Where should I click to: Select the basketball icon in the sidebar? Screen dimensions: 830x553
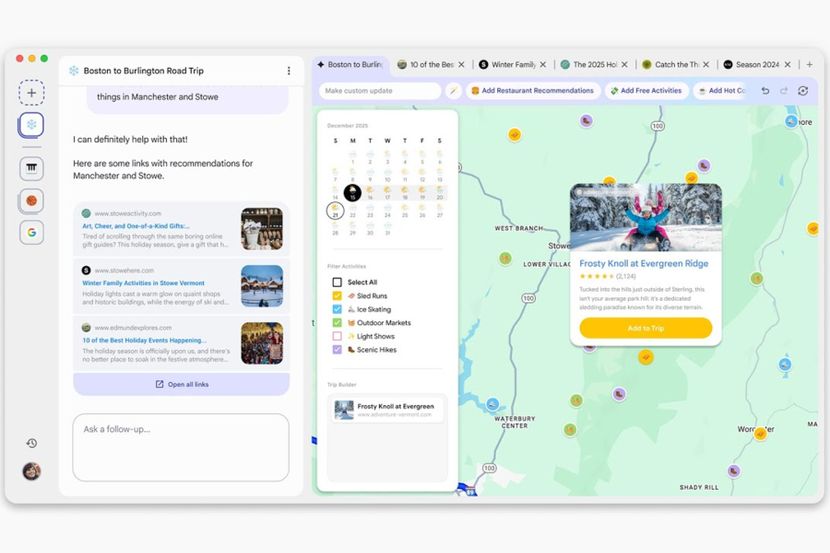click(31, 200)
